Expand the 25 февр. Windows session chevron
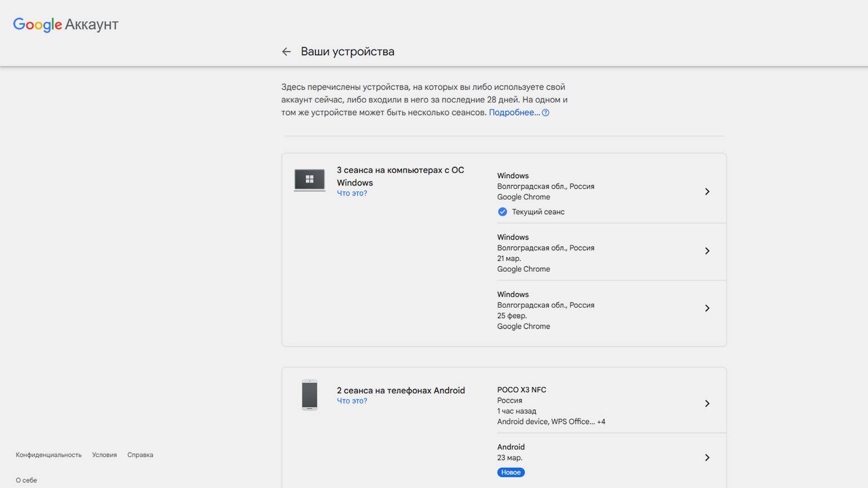 point(707,308)
